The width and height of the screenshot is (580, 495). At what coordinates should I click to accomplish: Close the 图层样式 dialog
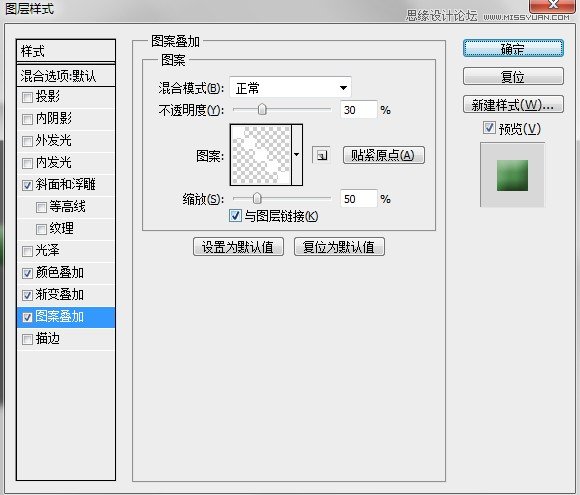click(553, 5)
